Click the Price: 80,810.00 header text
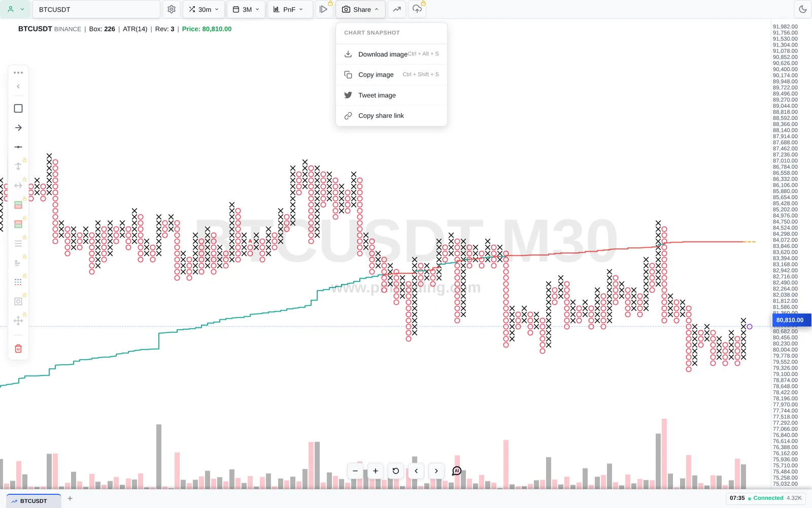The height and width of the screenshot is (508, 812). 207,29
